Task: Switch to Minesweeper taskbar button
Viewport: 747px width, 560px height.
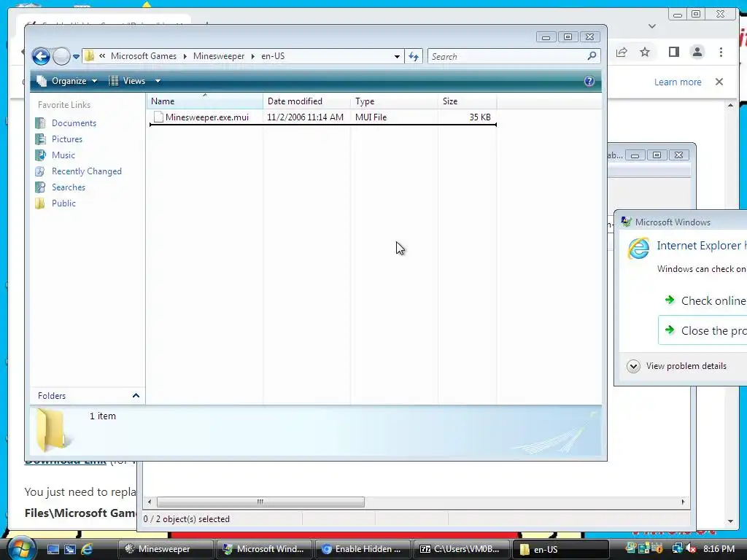Action: click(165, 549)
